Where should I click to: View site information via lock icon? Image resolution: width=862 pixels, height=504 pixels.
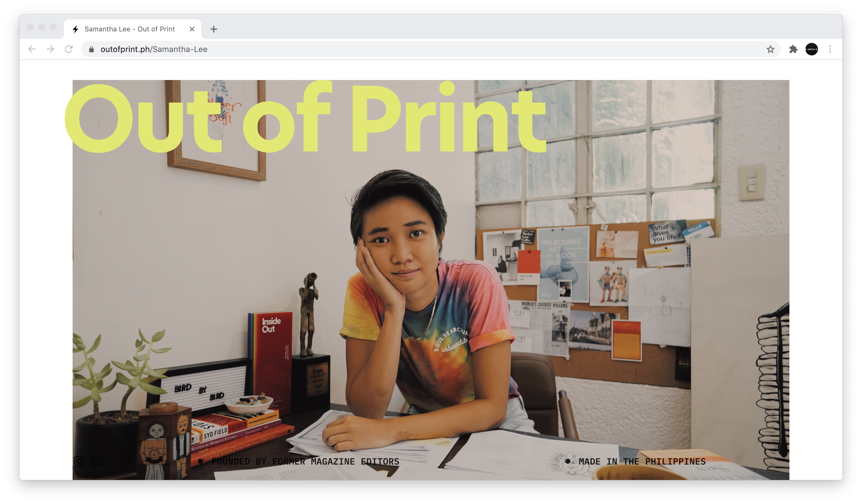coord(91,49)
